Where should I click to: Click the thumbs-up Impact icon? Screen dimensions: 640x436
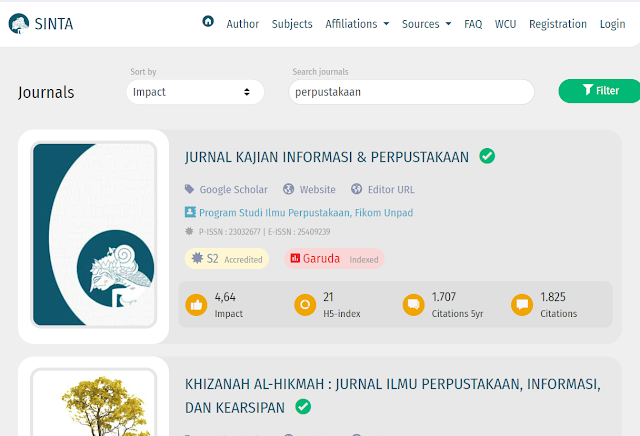(x=196, y=305)
